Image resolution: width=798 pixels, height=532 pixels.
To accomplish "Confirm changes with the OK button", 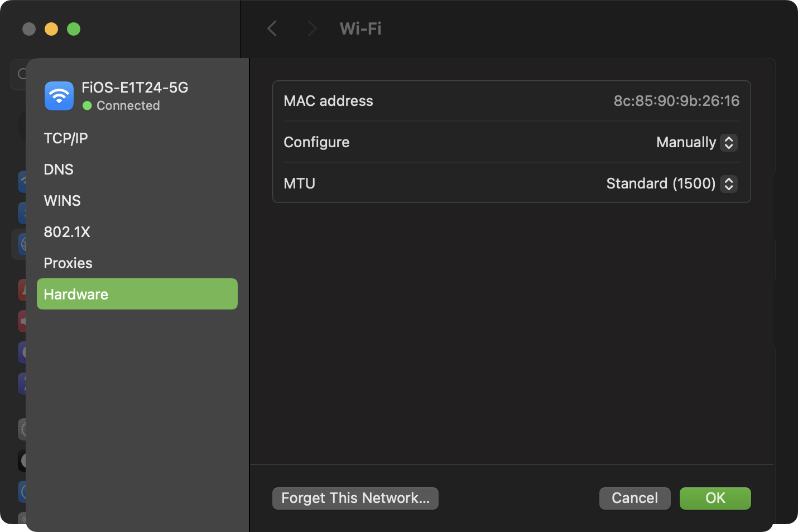I will [715, 498].
